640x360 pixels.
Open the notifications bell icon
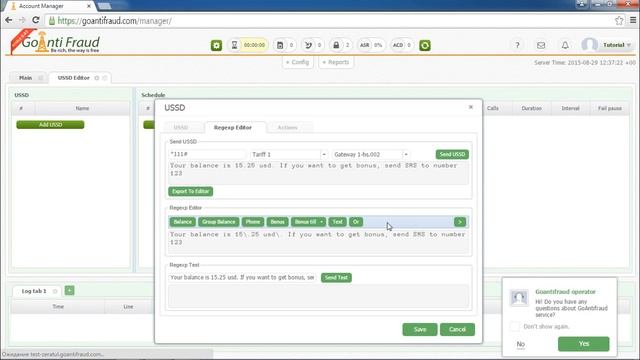565,45
